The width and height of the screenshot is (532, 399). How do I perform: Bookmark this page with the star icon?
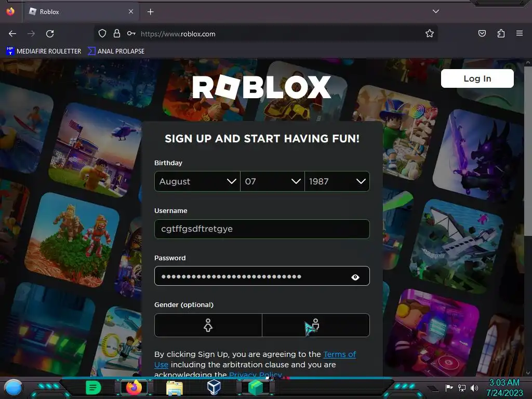tap(430, 34)
